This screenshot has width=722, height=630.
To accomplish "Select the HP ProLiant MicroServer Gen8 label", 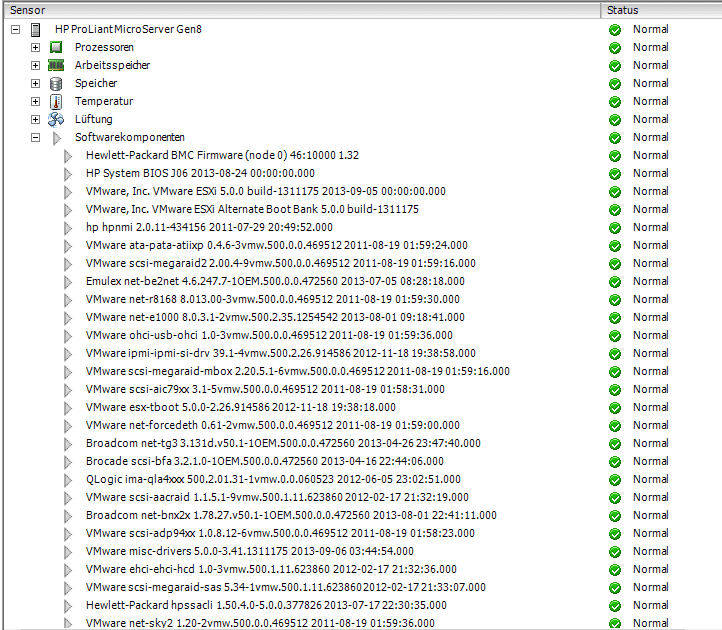I will click(x=128, y=29).
